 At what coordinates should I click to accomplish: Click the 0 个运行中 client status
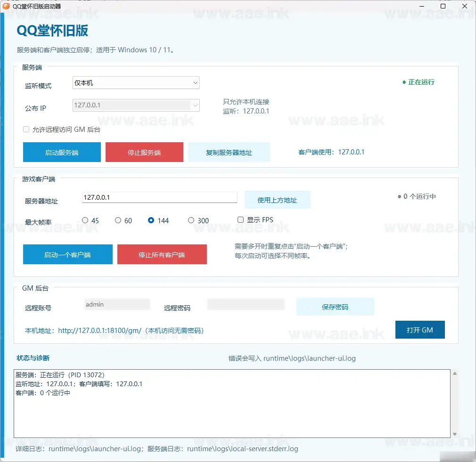coord(417,196)
